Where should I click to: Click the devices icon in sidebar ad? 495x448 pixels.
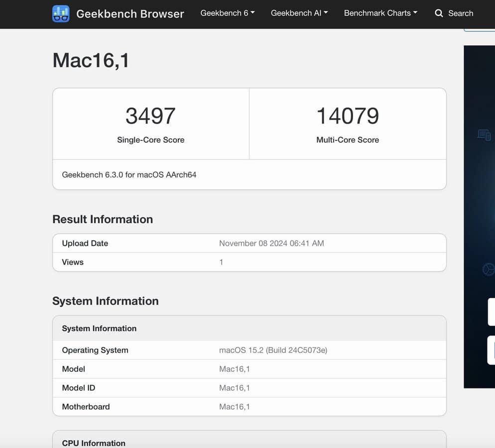[x=484, y=134]
